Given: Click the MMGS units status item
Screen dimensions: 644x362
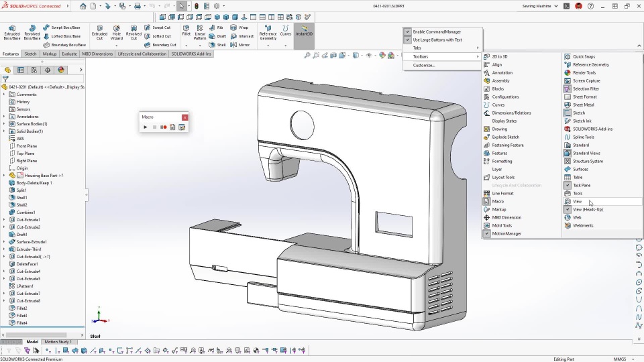Looking at the screenshot, I should [619, 359].
